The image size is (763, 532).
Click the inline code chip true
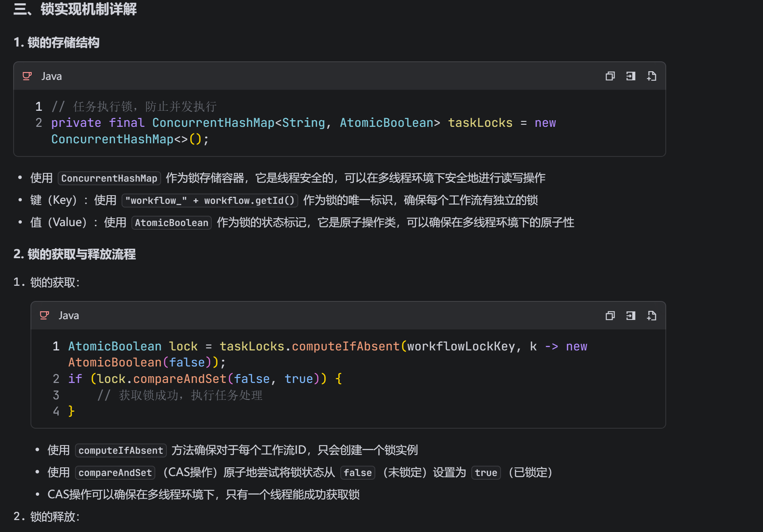(486, 473)
